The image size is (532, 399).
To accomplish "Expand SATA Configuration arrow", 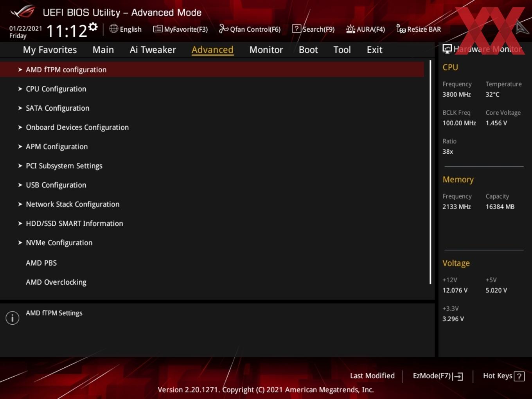I will [x=20, y=108].
